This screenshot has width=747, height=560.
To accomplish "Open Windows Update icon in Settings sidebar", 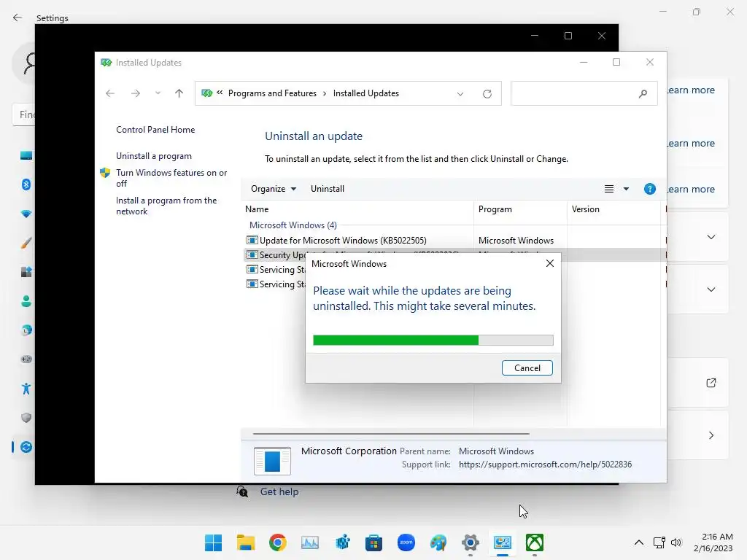I will pos(26,447).
